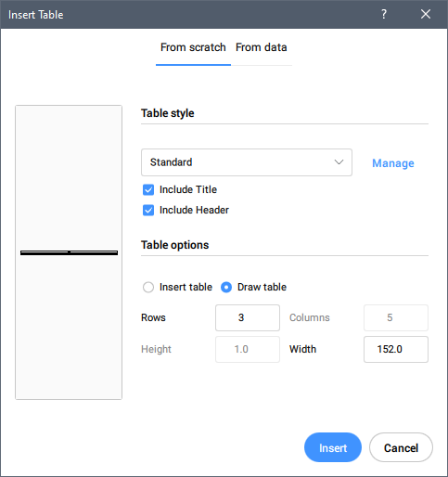
Task: Open the Standard table style dropdown
Action: pos(247,162)
